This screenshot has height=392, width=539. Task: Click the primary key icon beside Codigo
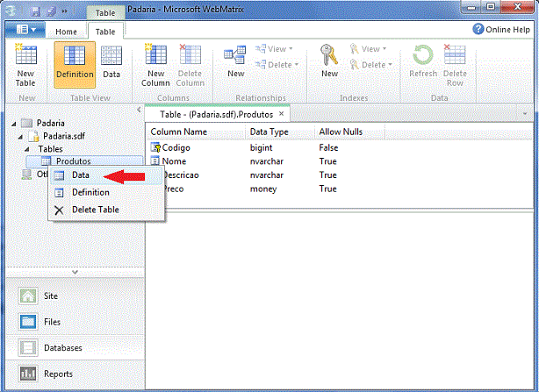point(155,147)
